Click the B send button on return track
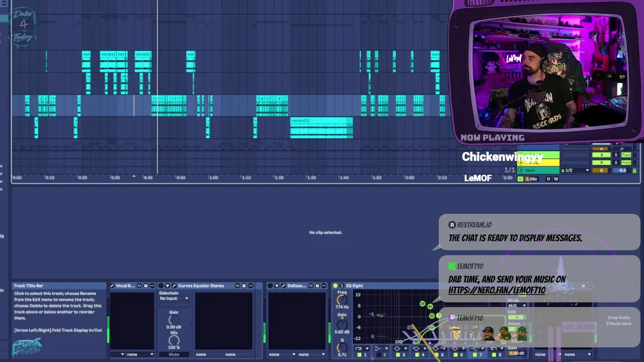Image resolution: width=644 pixels, height=362 pixels. click(x=601, y=162)
